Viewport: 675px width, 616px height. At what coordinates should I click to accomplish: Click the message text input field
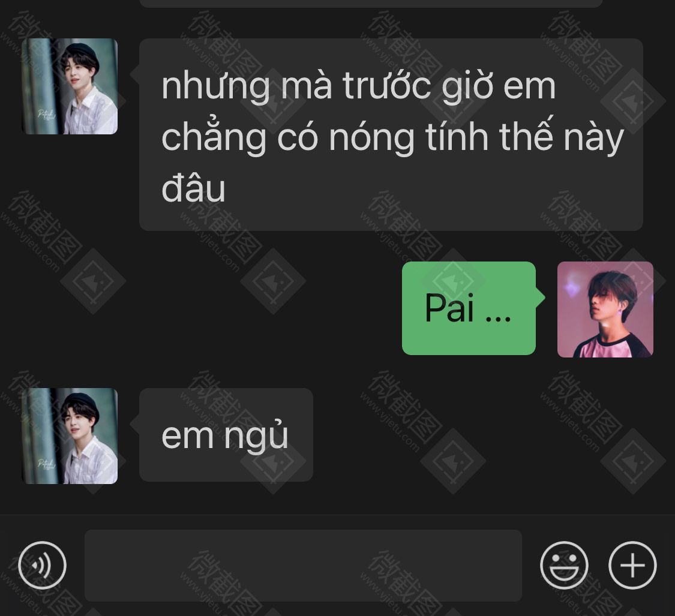pos(303,565)
